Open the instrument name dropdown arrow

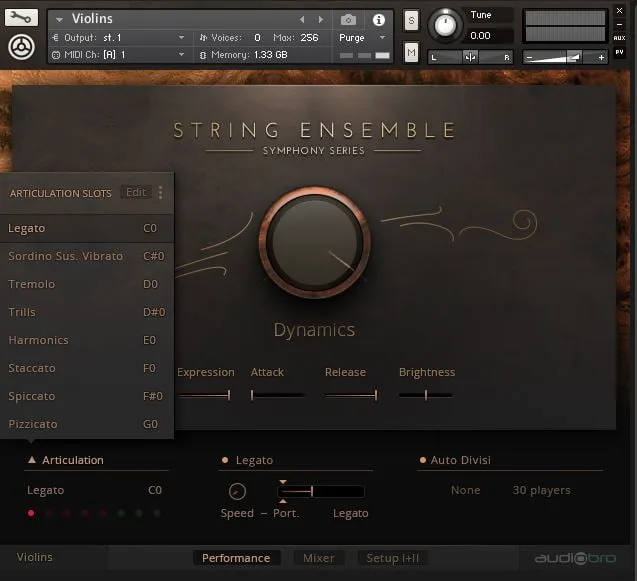tap(59, 20)
